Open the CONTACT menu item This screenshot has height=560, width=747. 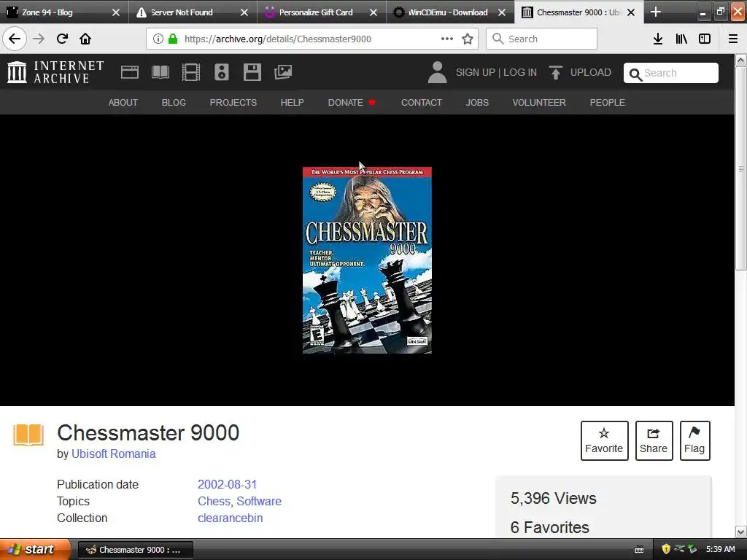tap(422, 102)
